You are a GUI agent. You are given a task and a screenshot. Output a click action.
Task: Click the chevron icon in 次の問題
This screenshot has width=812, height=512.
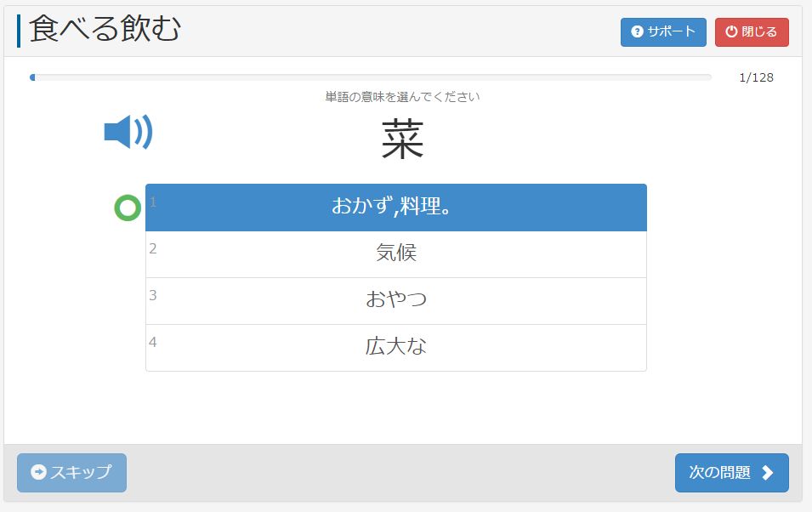tap(768, 473)
